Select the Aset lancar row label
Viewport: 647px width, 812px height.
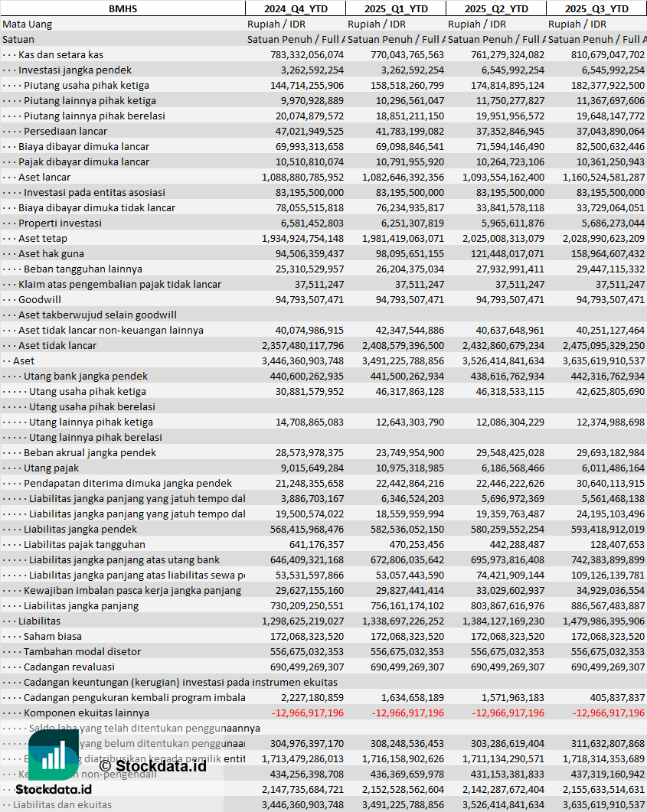44,177
